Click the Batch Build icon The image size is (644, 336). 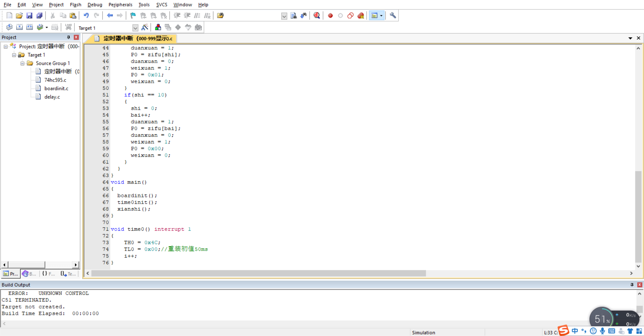[x=40, y=27]
